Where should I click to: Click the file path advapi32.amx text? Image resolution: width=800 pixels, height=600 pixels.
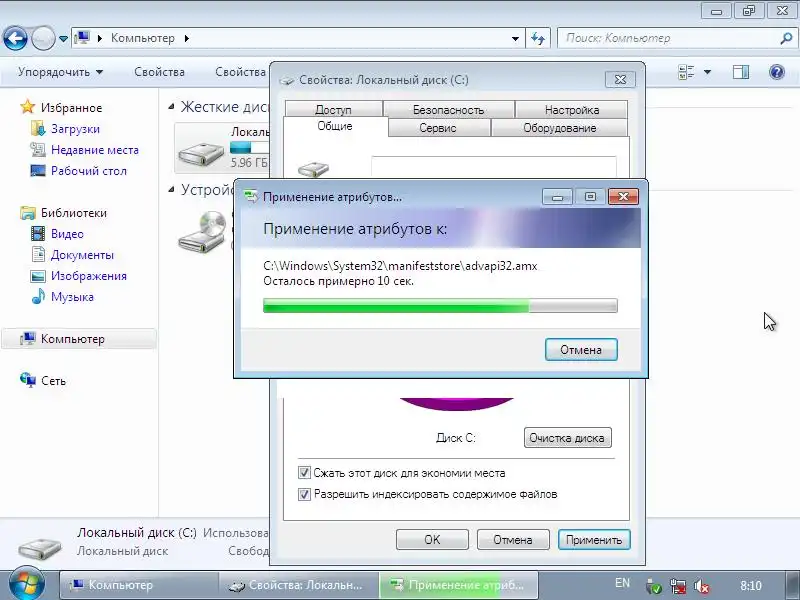[400, 266]
